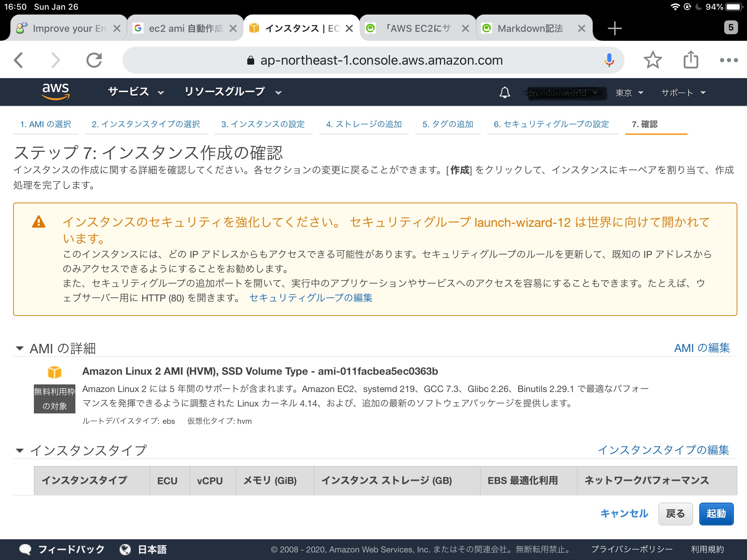Click the キャンセル link
The height and width of the screenshot is (560, 747).
[x=624, y=514]
